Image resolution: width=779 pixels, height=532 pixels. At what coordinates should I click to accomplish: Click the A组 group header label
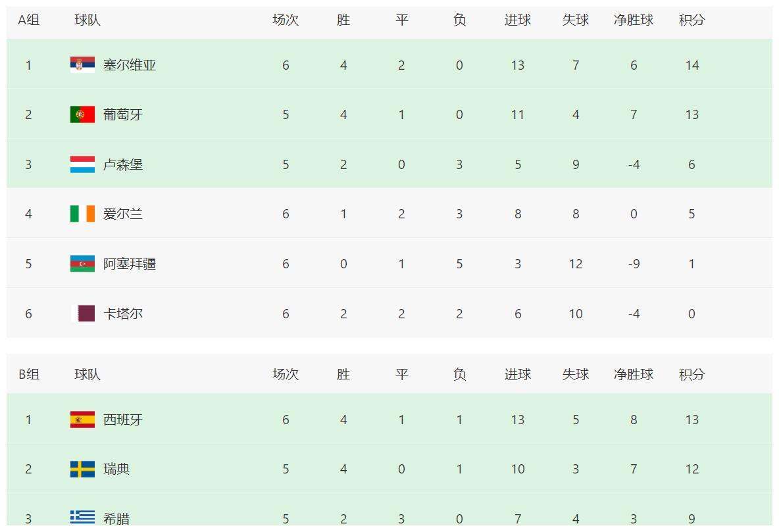28,20
